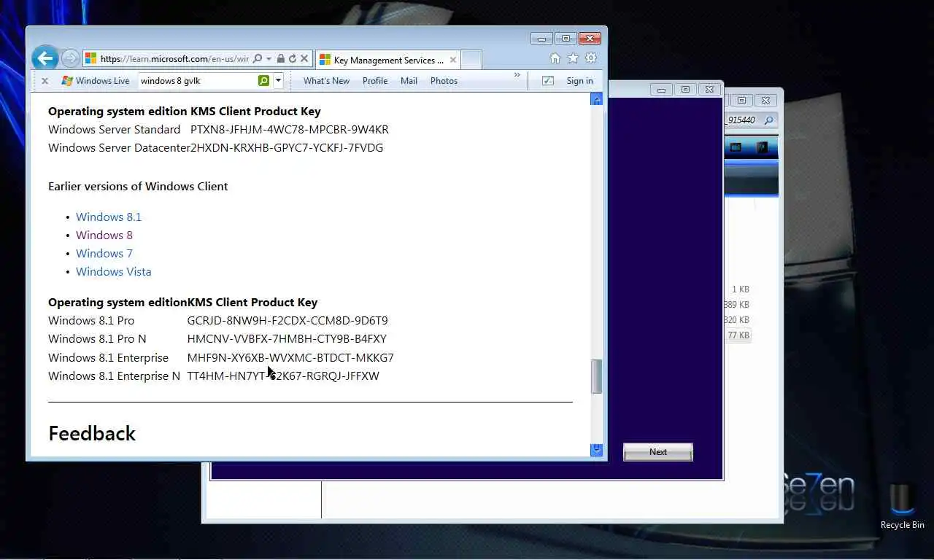934x560 pixels.
Task: Click the Next button in purple window
Action: pyautogui.click(x=658, y=452)
